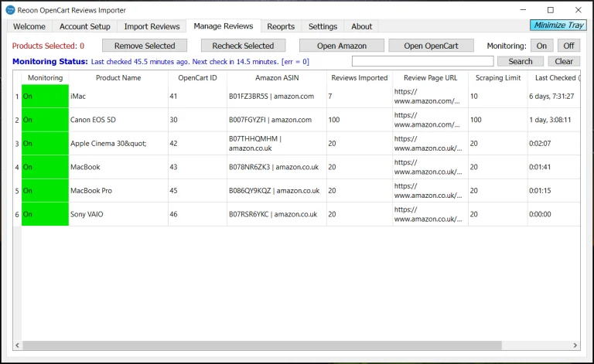The width and height of the screenshot is (594, 364).
Task: Click Reviews Imported cell showing 100
Action: [x=360, y=120]
